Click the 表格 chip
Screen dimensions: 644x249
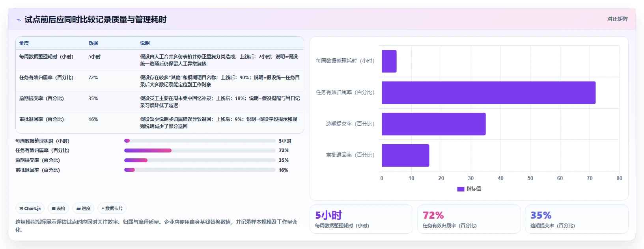point(58,208)
